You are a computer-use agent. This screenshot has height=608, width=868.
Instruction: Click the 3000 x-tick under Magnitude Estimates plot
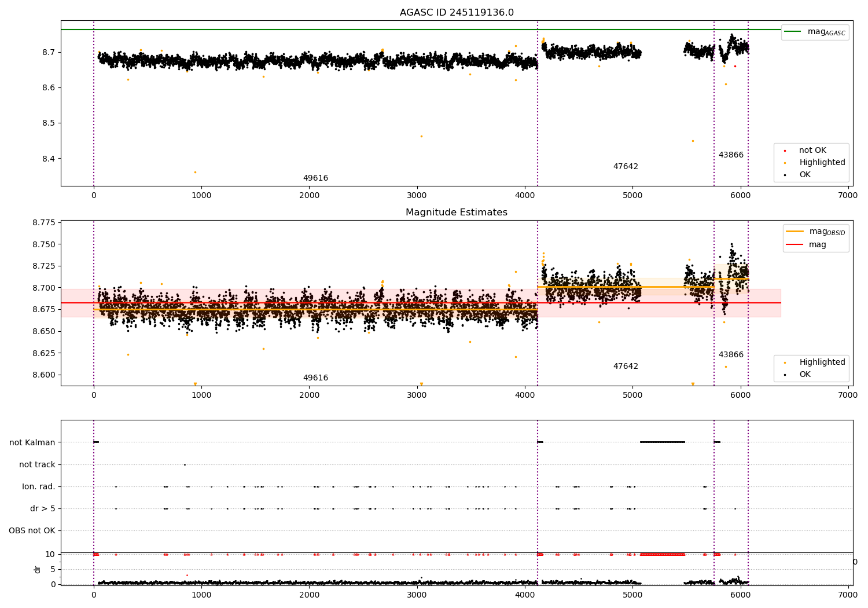[x=417, y=395]
